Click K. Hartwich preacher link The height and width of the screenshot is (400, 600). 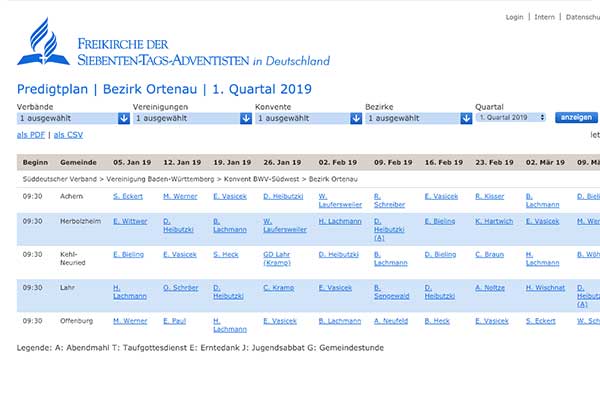coord(493,221)
